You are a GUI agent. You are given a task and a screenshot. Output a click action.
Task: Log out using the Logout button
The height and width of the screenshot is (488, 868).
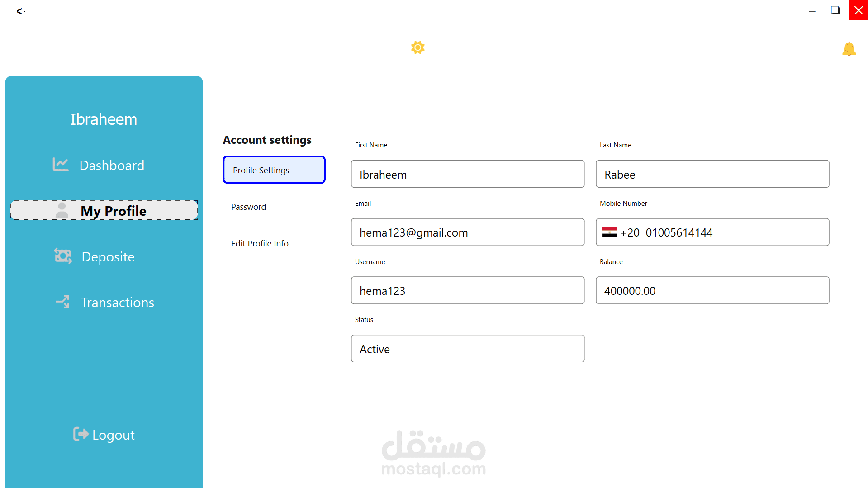pos(104,435)
